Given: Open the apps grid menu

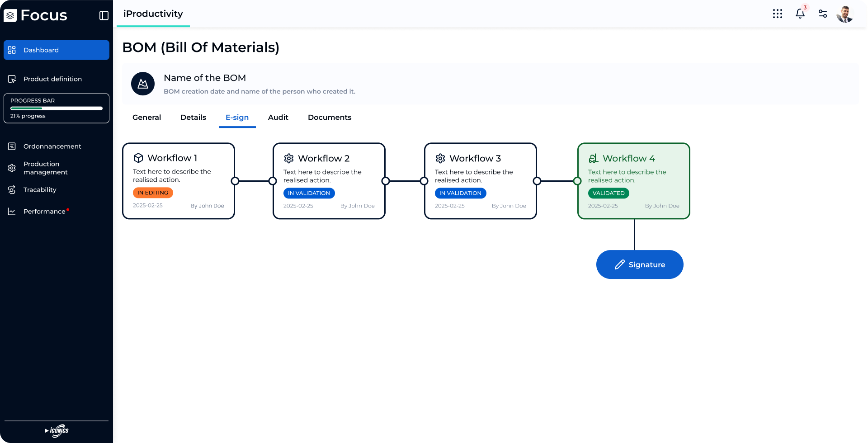Looking at the screenshot, I should pos(778,14).
